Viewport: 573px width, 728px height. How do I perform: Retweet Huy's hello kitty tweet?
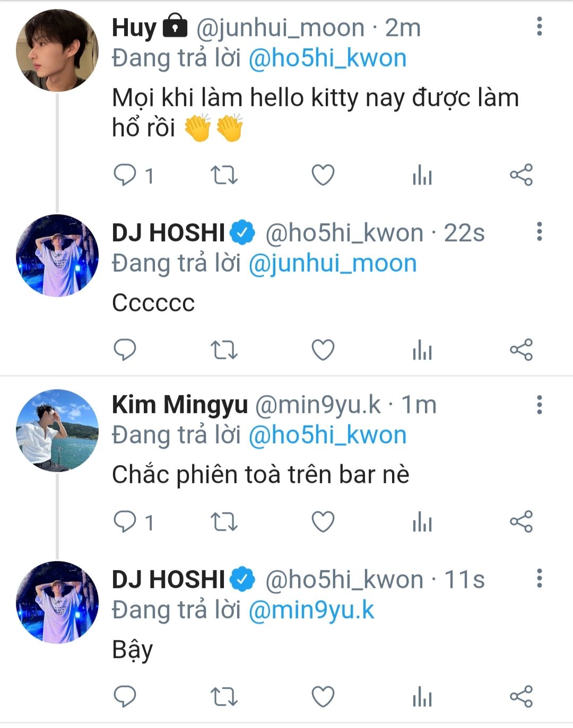point(224,175)
